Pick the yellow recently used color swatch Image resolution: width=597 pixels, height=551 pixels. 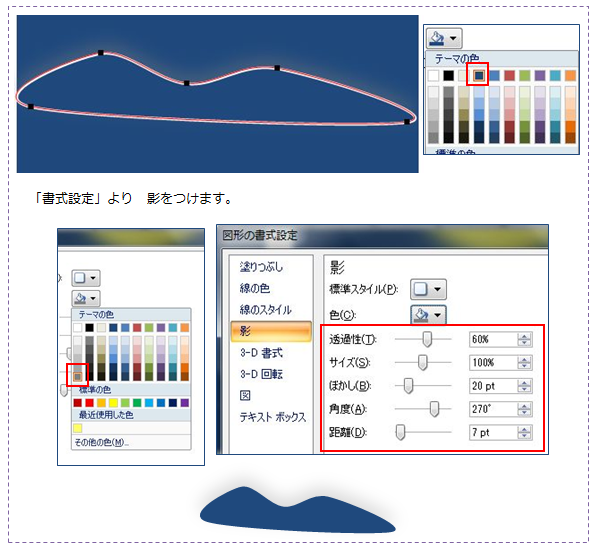77,428
